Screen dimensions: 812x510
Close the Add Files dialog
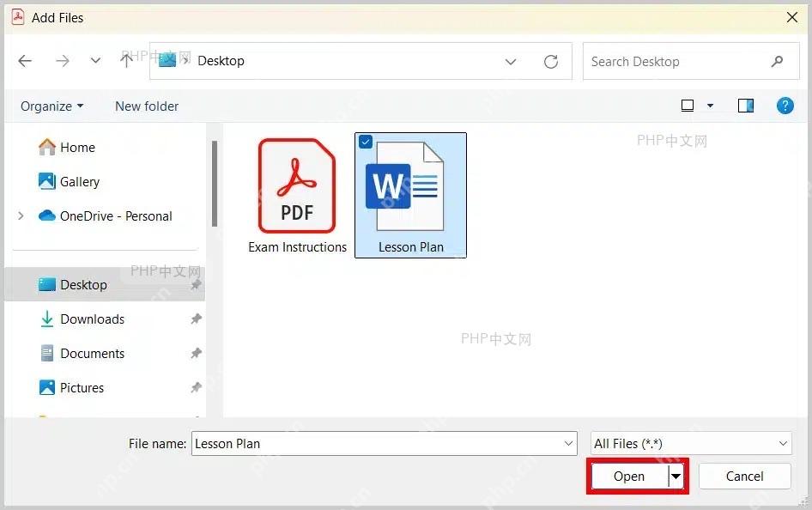(x=791, y=18)
